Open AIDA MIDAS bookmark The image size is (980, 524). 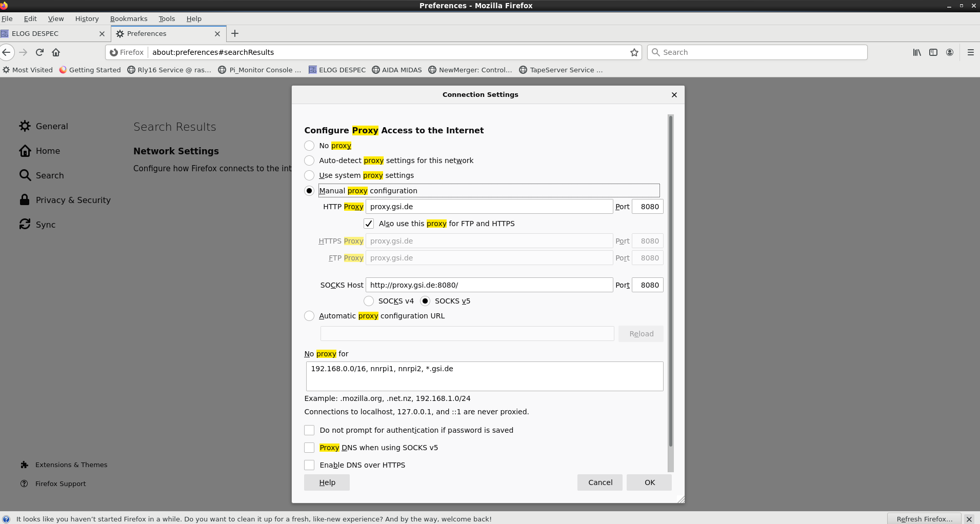tap(397, 70)
